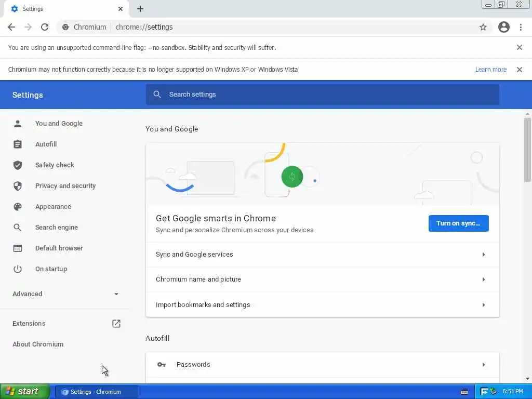The height and width of the screenshot is (399, 532).
Task: Expand the Import bookmarks and settings arrow
Action: [x=484, y=305]
